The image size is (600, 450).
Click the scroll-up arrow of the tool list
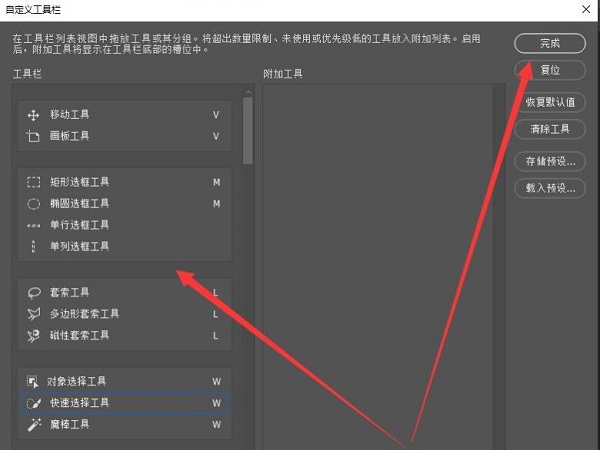[x=248, y=92]
